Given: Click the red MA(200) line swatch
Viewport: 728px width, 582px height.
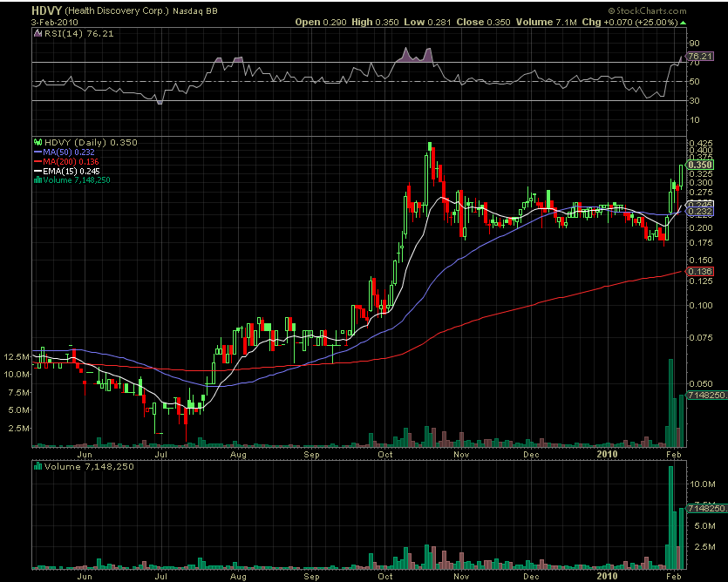Looking at the screenshot, I should [38, 161].
